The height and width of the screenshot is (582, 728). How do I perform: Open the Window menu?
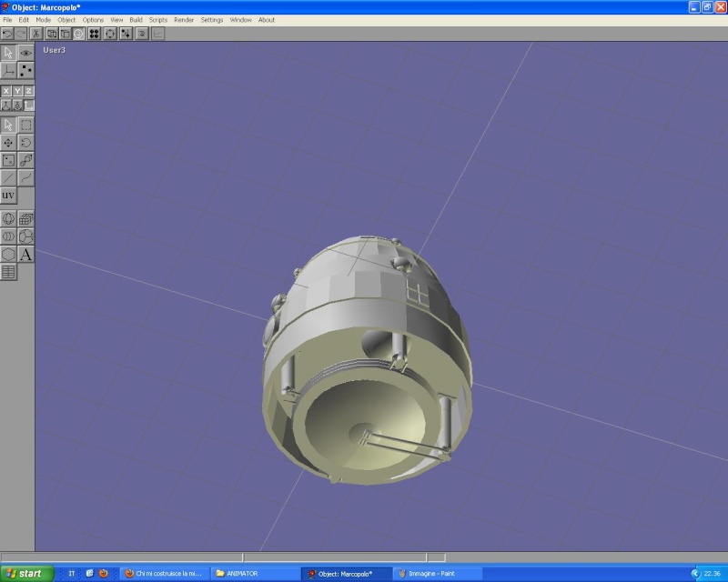click(240, 20)
